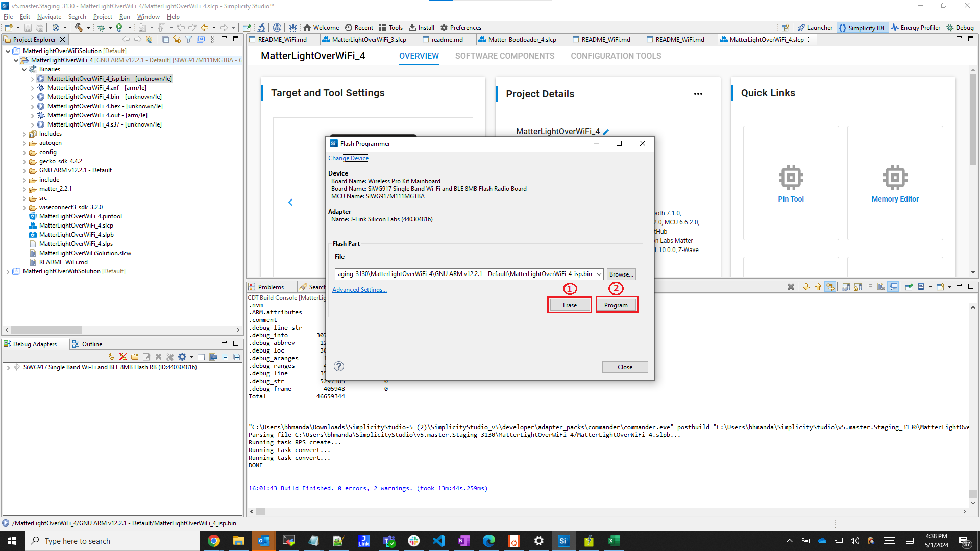Click the Collapse All icon in Debug Adapters

coord(225,357)
